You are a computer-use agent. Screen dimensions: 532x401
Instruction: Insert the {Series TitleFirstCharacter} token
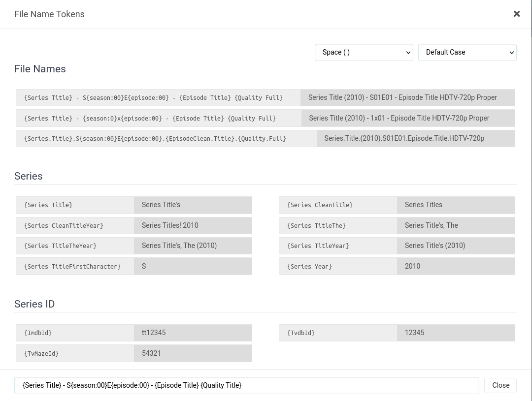[74, 266]
